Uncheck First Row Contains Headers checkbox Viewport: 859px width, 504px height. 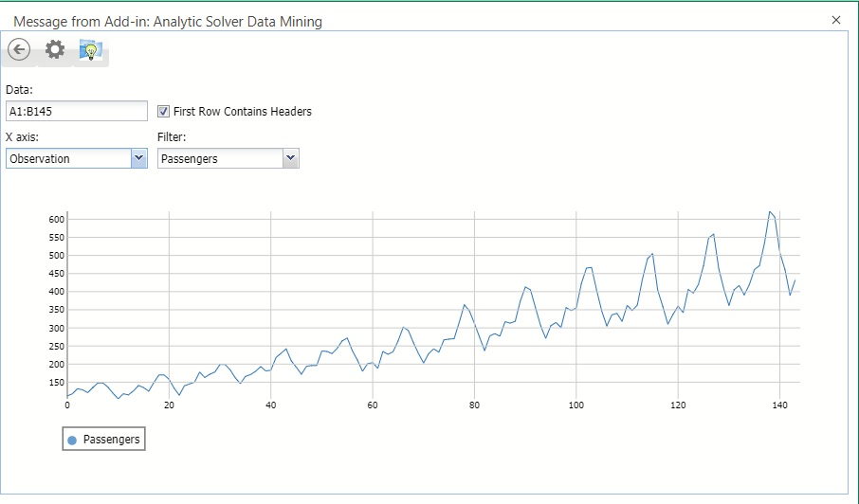point(164,111)
